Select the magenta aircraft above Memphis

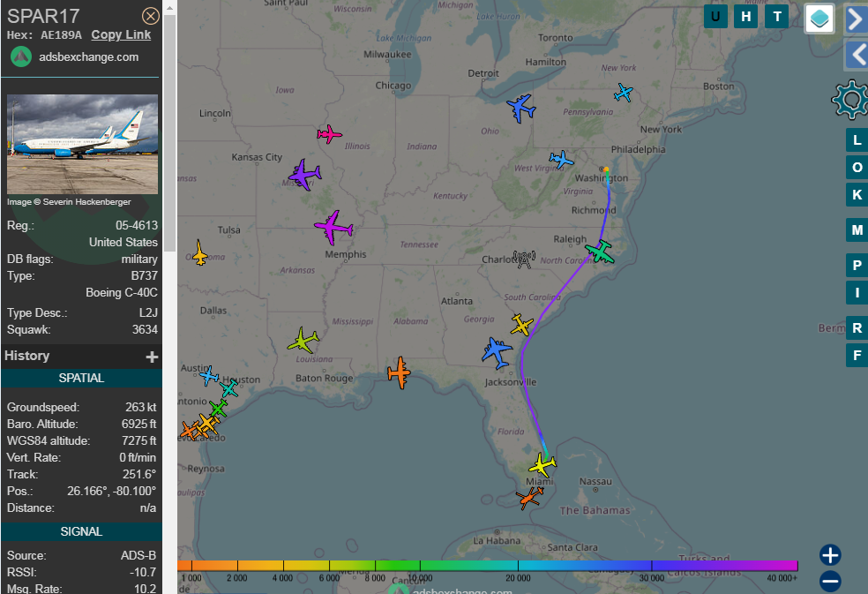(x=333, y=227)
